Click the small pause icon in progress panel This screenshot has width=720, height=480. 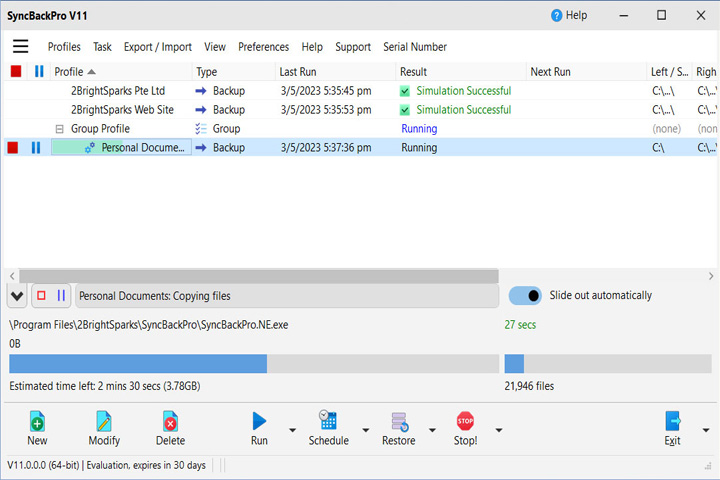tap(61, 295)
